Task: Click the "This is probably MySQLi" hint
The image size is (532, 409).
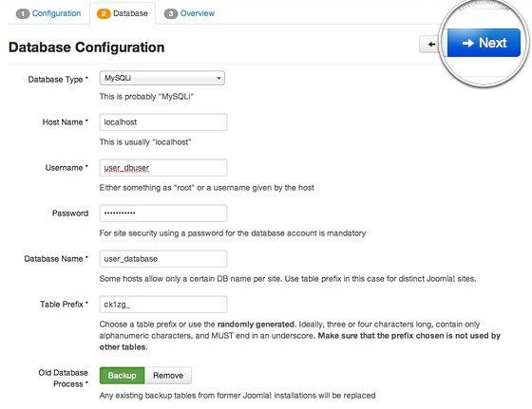Action: 146,97
